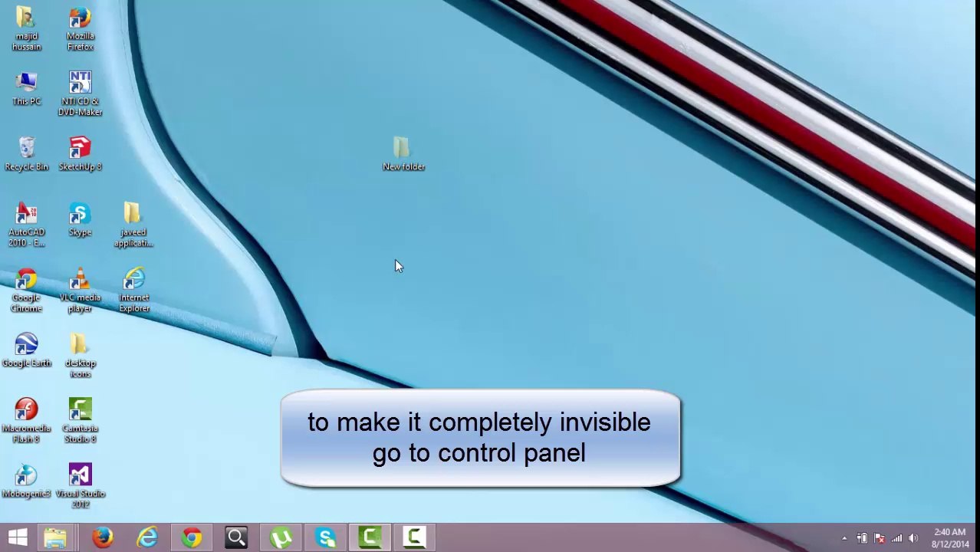Select Macromedia Flash 8 shortcut
Image resolution: width=980 pixels, height=552 pixels.
tap(26, 421)
